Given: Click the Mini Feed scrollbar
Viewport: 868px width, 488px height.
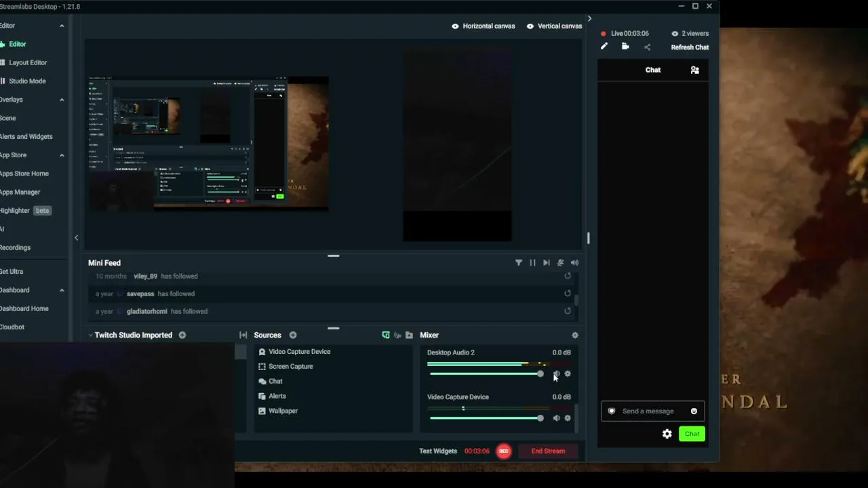Looking at the screenshot, I should coord(576,299).
